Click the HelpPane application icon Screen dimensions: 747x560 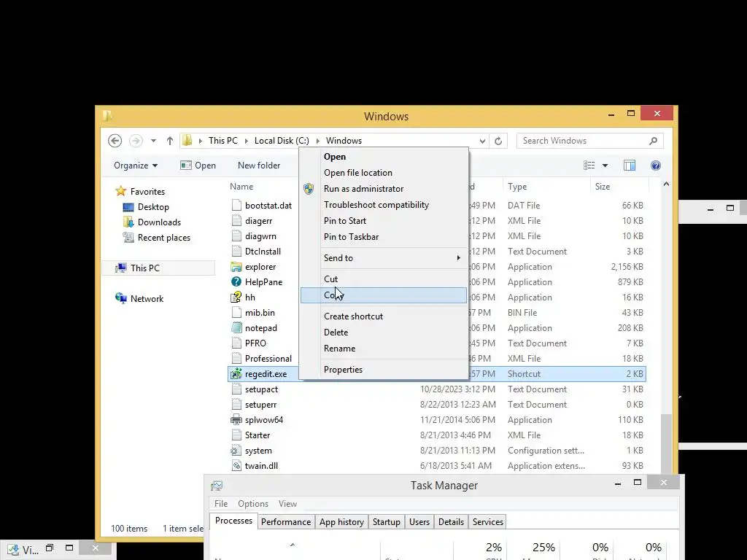(x=236, y=282)
